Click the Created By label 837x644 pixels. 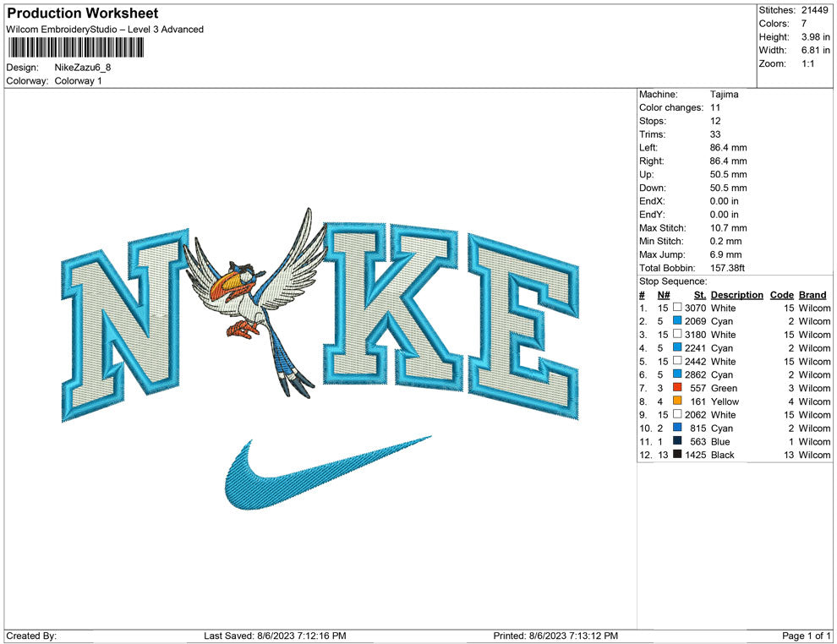(31, 636)
